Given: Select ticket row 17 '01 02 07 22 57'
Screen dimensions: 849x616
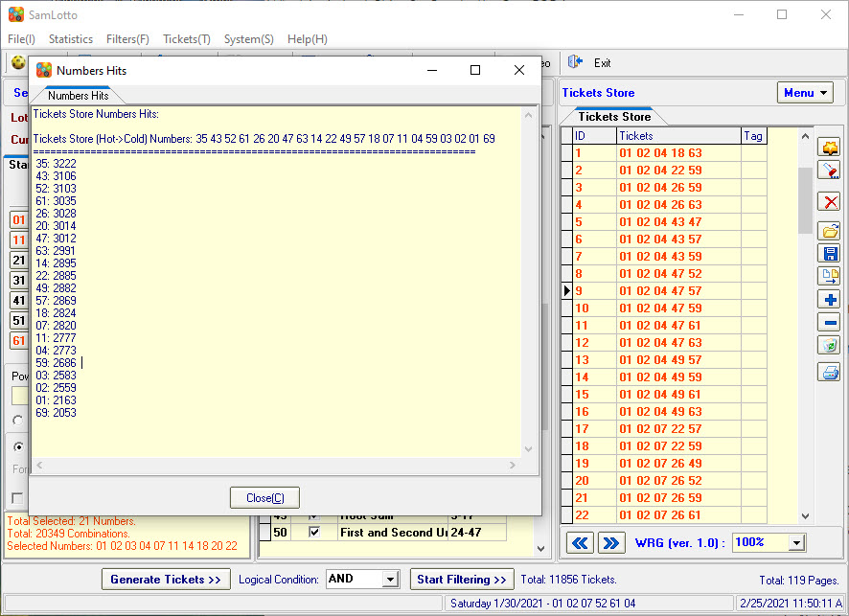Looking at the screenshot, I should (x=664, y=429).
